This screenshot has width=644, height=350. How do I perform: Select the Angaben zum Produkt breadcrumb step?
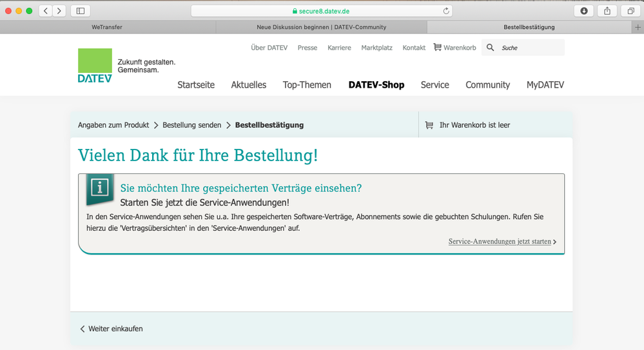click(113, 125)
